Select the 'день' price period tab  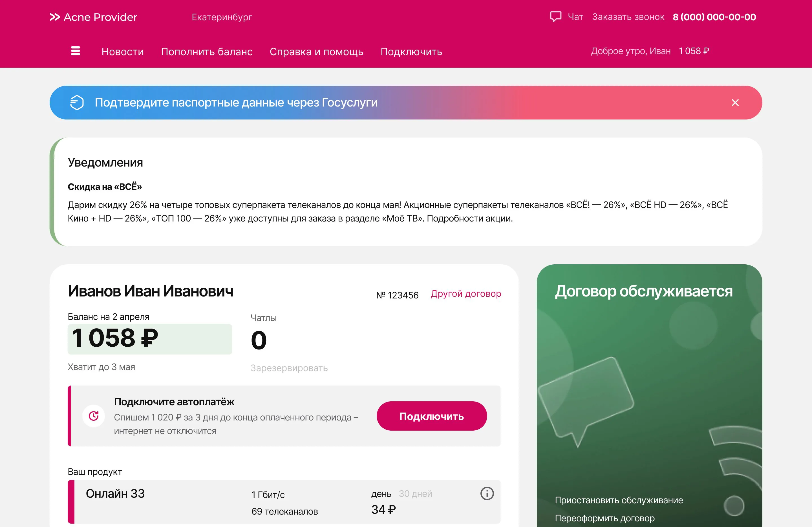pos(381,494)
